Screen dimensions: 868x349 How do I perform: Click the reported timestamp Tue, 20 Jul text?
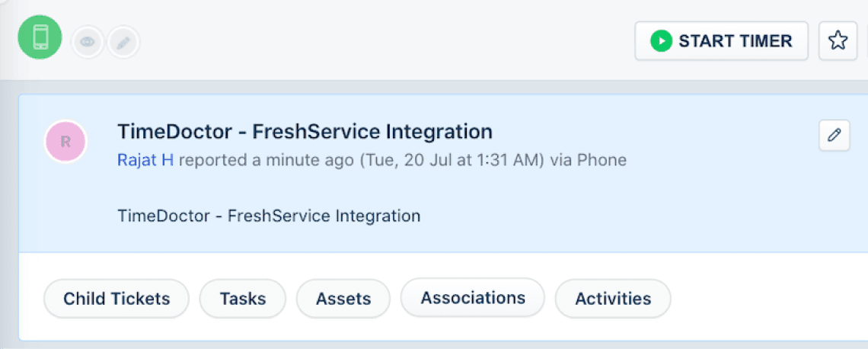click(452, 160)
